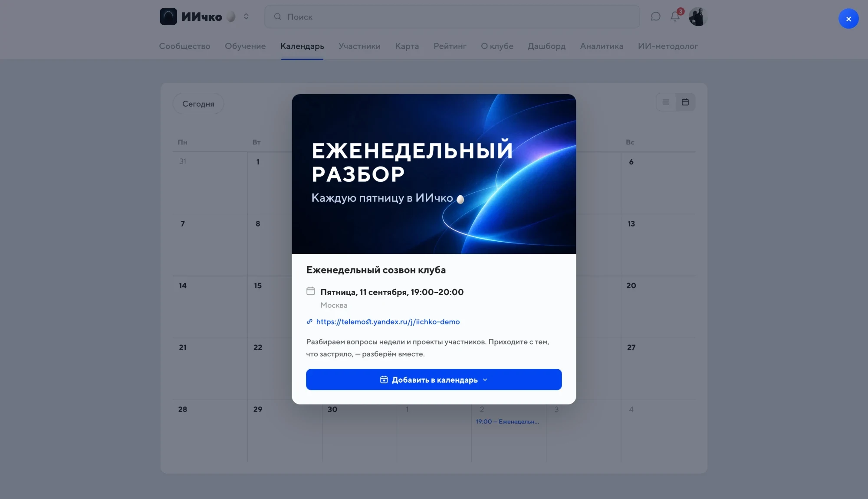Open the chat messages icon

click(x=655, y=16)
